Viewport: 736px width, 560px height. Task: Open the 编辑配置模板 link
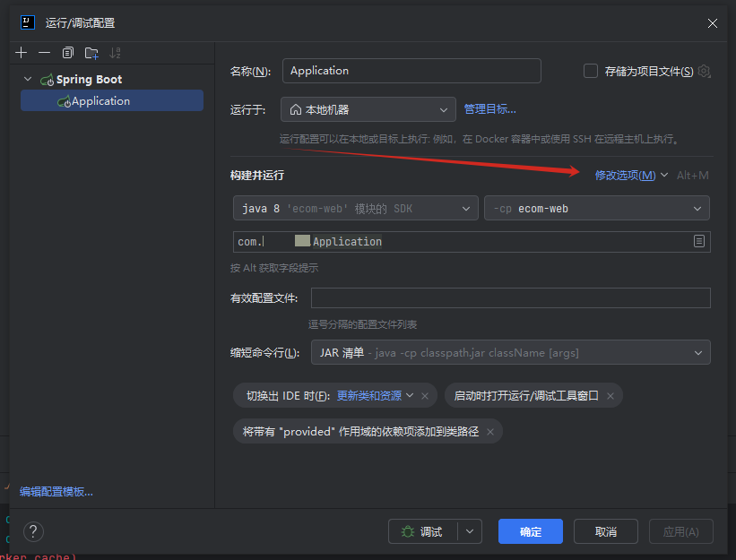(x=56, y=491)
